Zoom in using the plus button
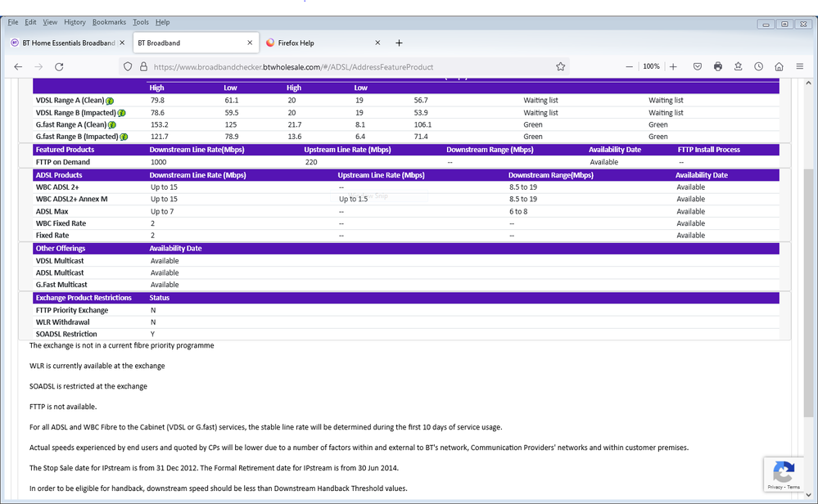The image size is (818, 504). tap(673, 66)
